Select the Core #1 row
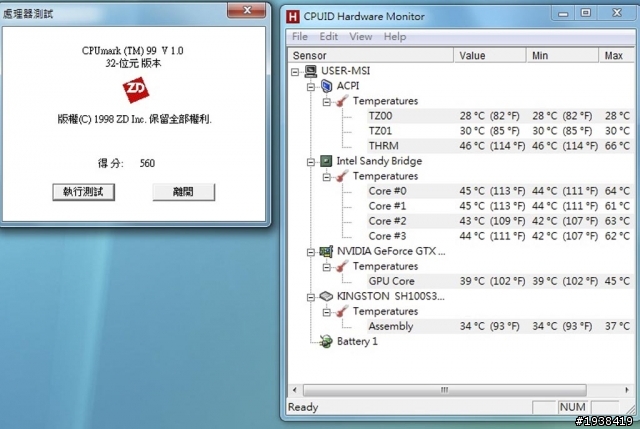This screenshot has height=429, width=640. [499, 206]
